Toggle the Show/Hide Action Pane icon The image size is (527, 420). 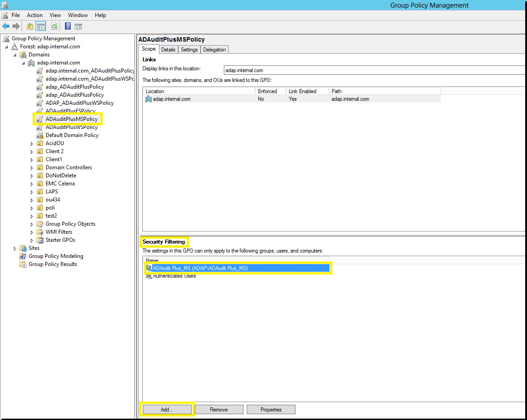[78, 26]
